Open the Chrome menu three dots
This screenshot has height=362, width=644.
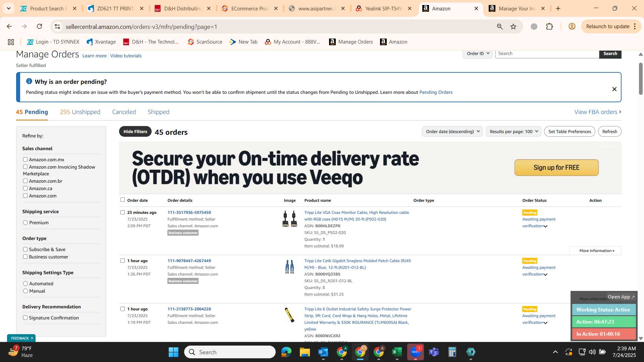(635, 26)
